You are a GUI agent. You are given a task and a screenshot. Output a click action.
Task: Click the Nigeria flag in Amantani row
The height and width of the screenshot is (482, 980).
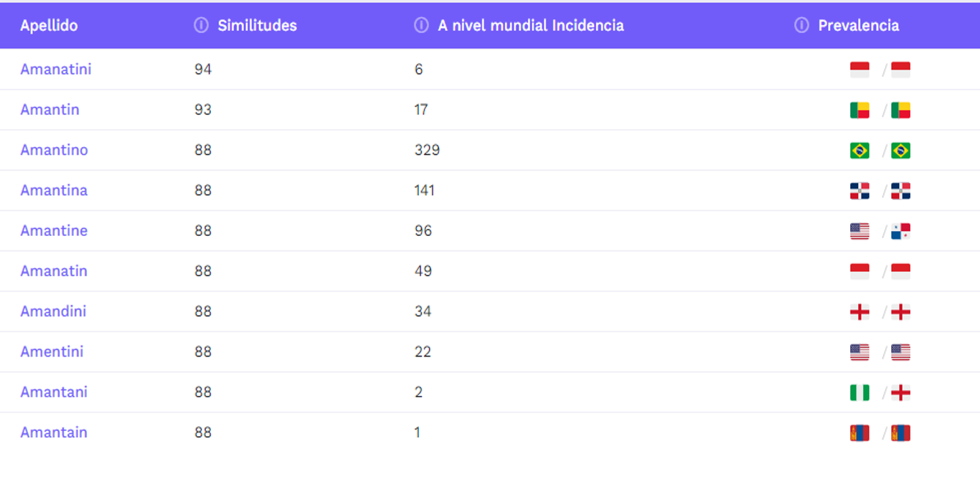click(x=859, y=392)
